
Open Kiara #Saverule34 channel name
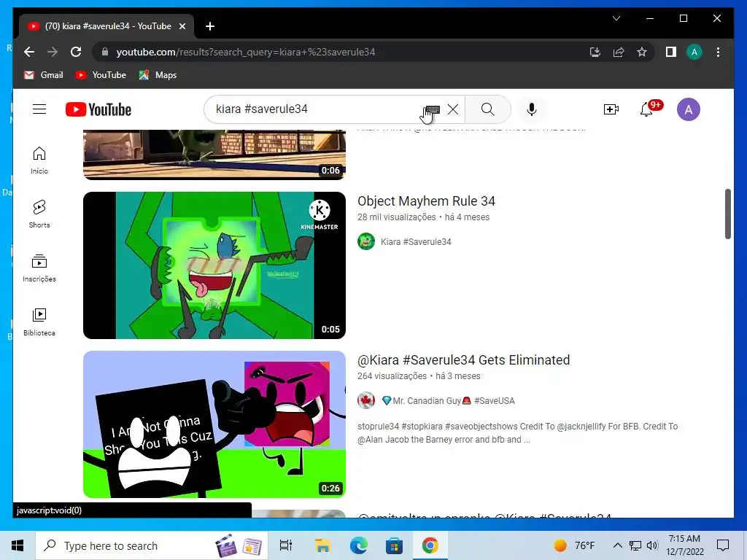(415, 242)
